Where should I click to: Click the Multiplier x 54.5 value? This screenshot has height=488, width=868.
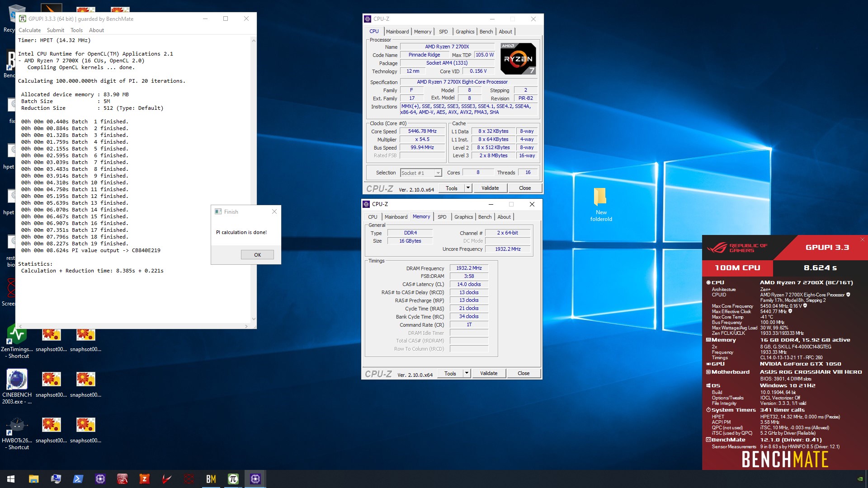coord(422,140)
